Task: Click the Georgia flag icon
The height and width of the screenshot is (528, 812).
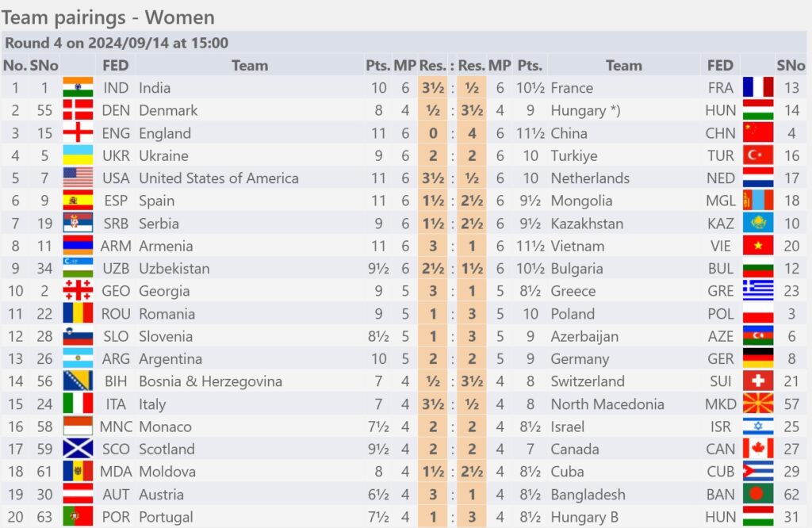Action: (x=78, y=291)
